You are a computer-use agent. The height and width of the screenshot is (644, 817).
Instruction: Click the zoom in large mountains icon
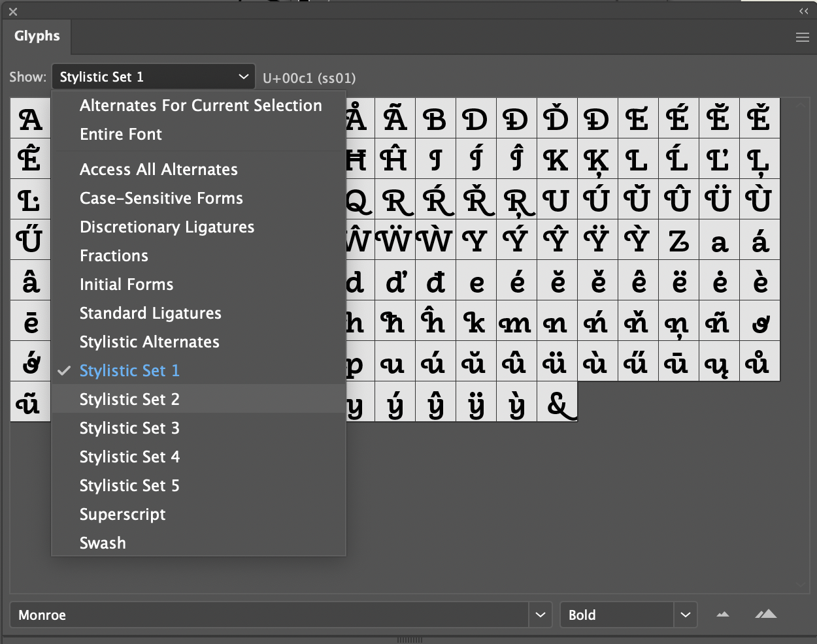point(766,614)
